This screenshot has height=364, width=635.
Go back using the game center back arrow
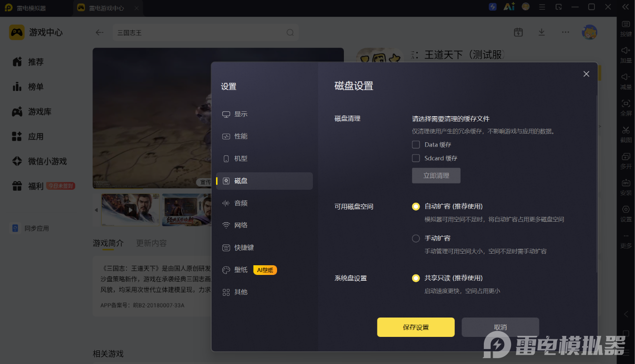[100, 32]
